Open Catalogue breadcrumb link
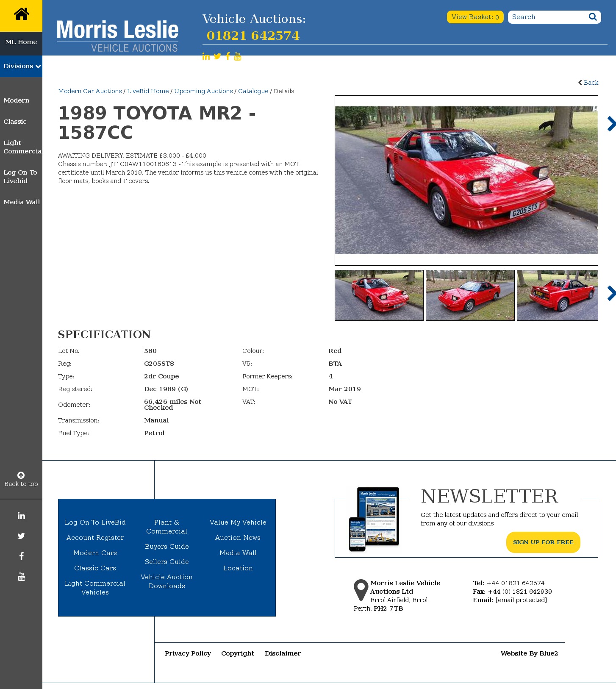616x689 pixels. 253,91
